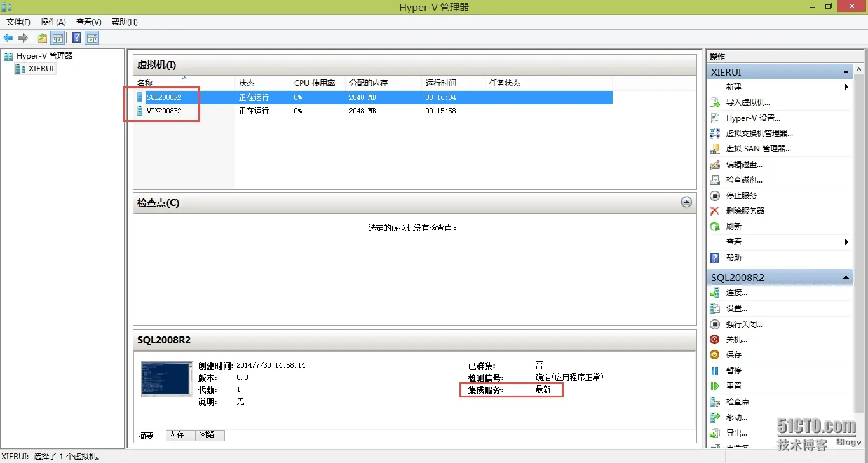Click the red X 删除服务器 icon
This screenshot has height=463, width=868.
pyautogui.click(x=715, y=211)
